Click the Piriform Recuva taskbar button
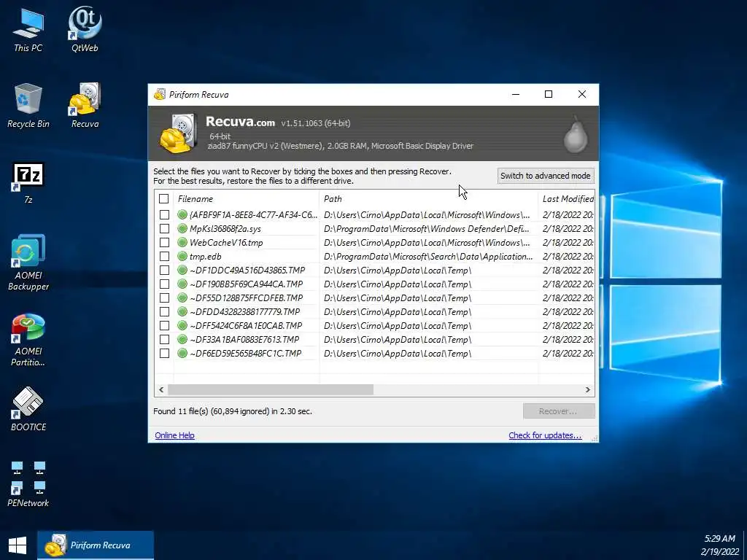This screenshot has width=747, height=560. [x=96, y=545]
